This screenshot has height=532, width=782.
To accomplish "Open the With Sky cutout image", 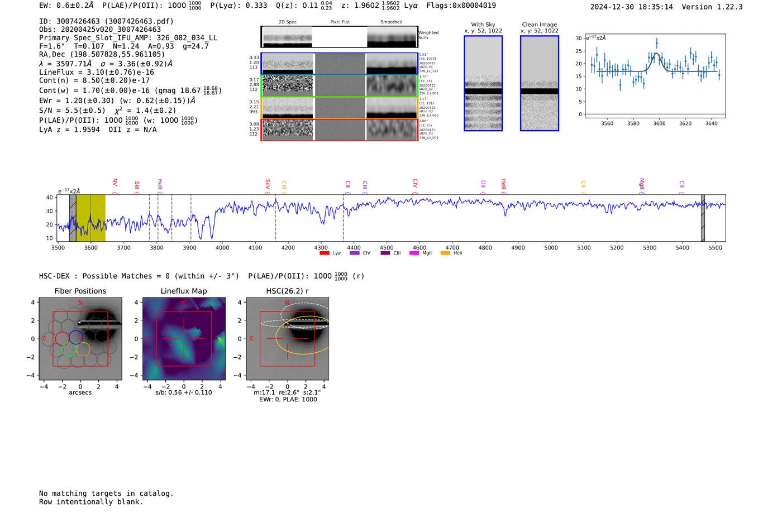I will click(x=483, y=83).
